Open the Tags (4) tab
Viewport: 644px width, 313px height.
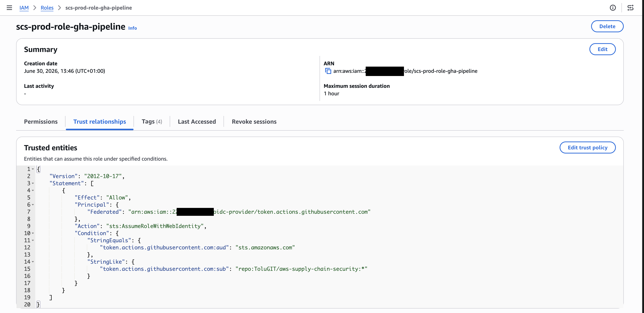(152, 122)
